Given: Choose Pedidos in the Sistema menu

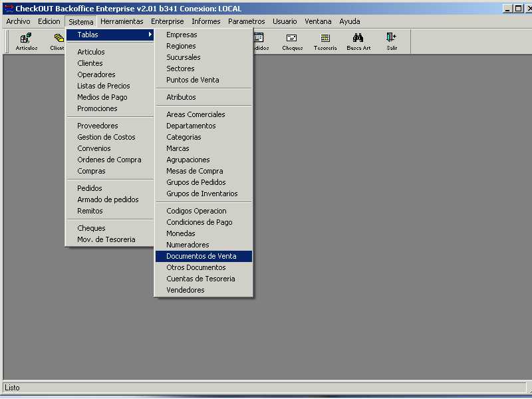Looking at the screenshot, I should tap(110, 188).
